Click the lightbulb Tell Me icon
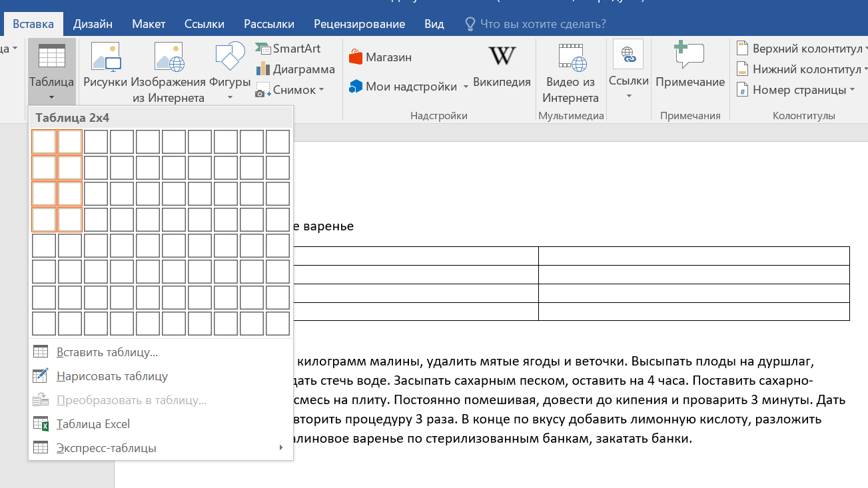The image size is (868, 488). pos(470,24)
